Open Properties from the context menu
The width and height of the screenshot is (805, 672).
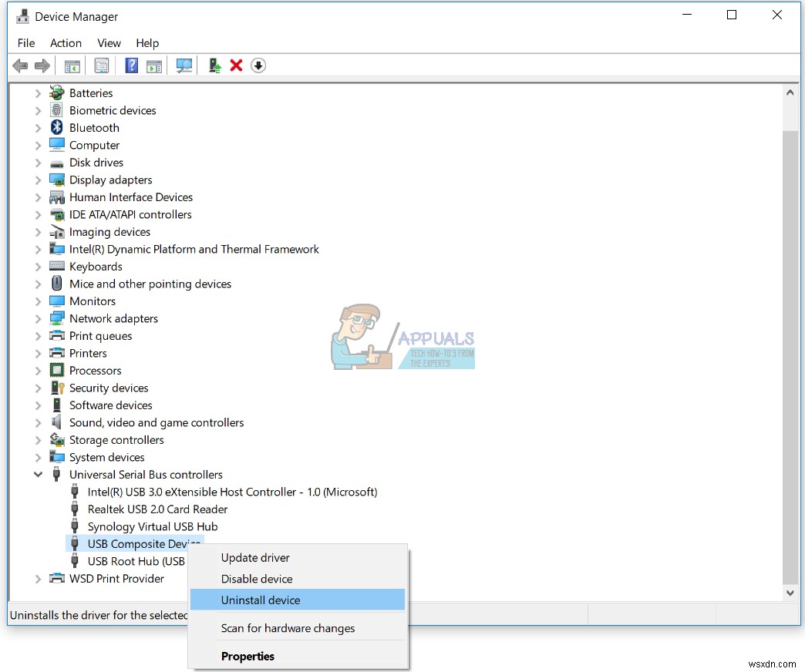tap(248, 656)
